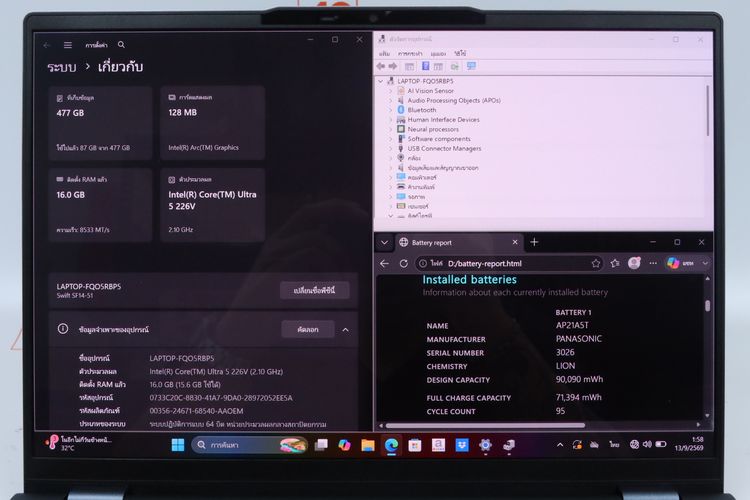Screen dimensions: 750x500
Task: Open Settings gear on the taskbar
Action: (x=485, y=445)
